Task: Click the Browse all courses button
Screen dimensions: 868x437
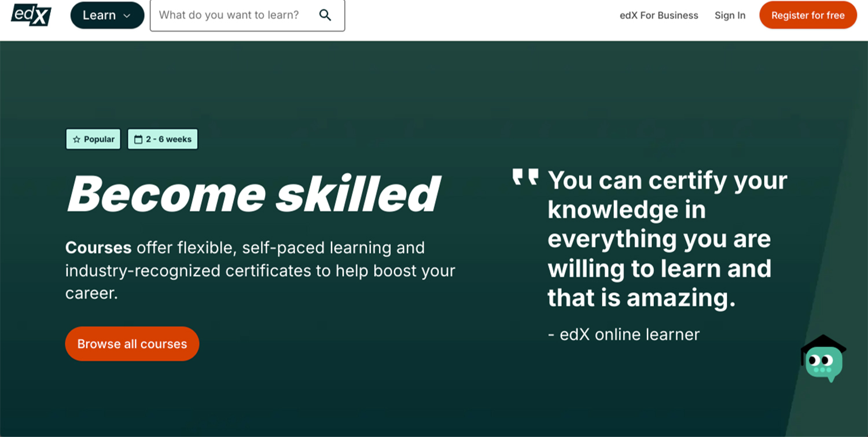Action: point(132,344)
